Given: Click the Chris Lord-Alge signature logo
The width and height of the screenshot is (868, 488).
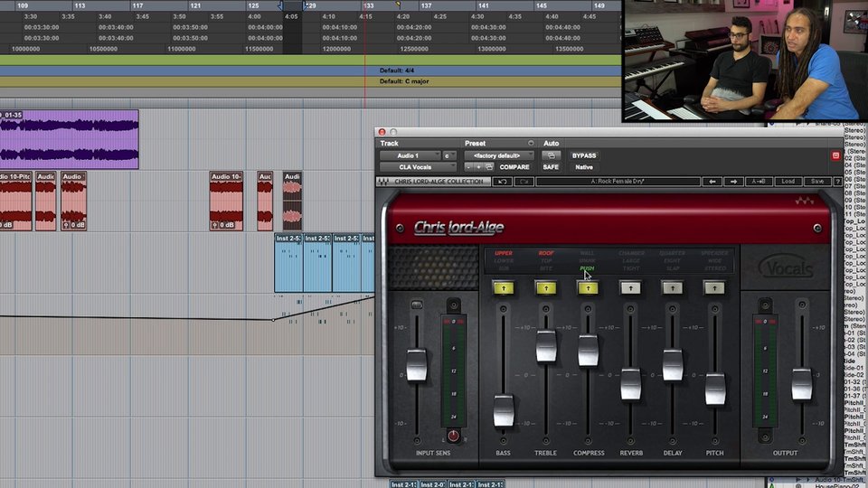Looking at the screenshot, I should pyautogui.click(x=459, y=228).
